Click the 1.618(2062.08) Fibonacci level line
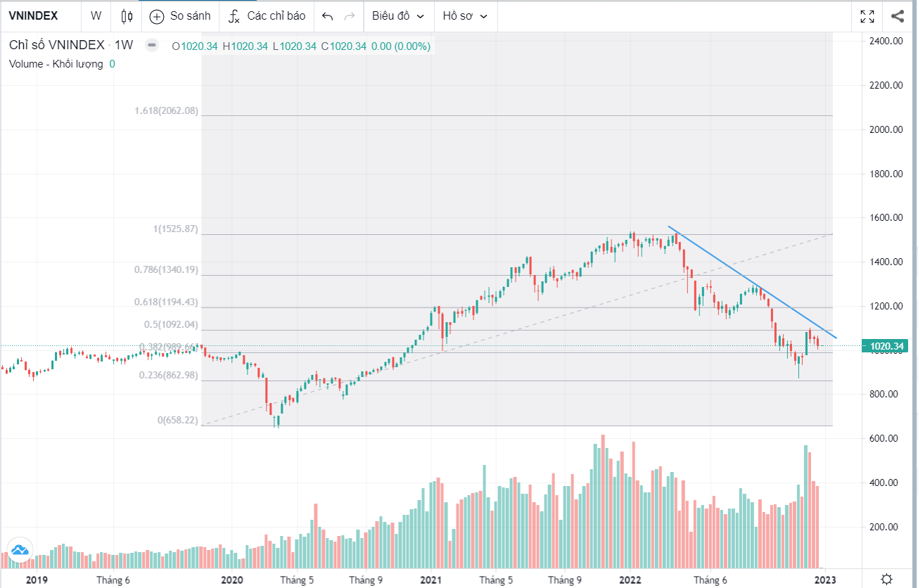The height and width of the screenshot is (588, 918). click(x=492, y=115)
